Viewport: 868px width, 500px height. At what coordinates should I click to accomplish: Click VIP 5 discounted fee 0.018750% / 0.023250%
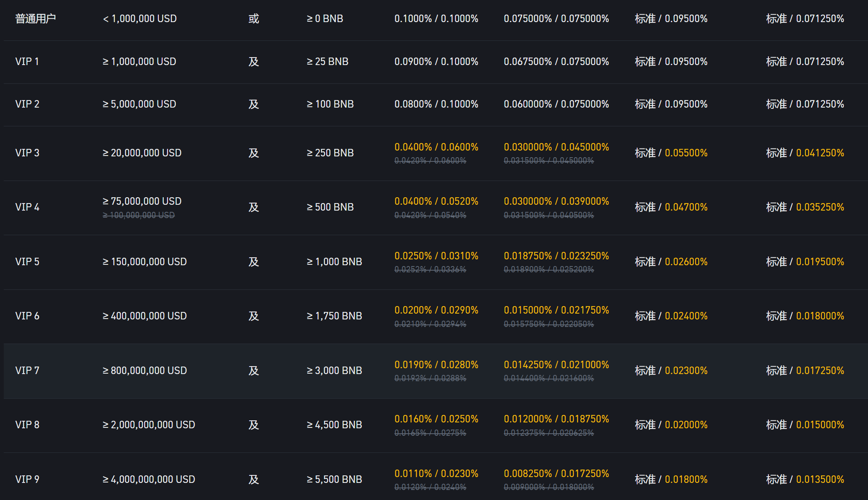pos(556,256)
